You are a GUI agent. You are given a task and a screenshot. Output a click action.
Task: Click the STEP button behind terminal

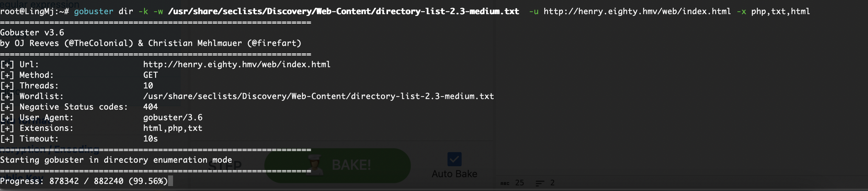point(225,166)
